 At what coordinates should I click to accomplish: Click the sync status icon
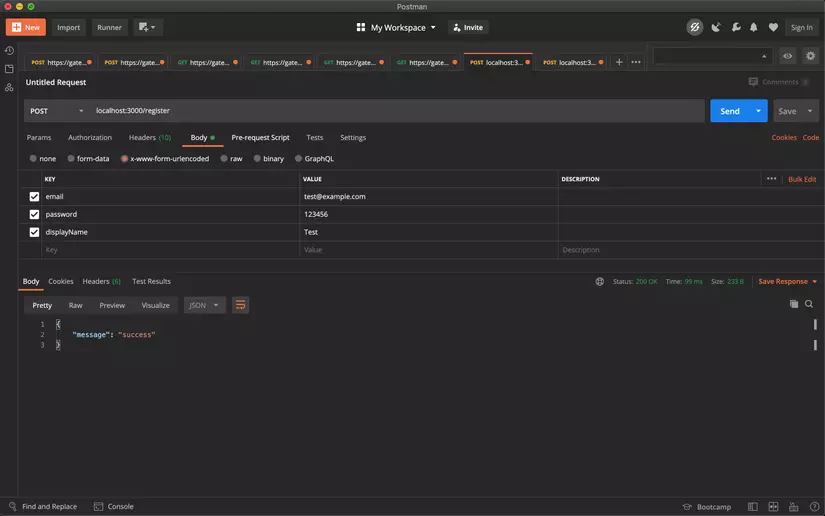(695, 27)
